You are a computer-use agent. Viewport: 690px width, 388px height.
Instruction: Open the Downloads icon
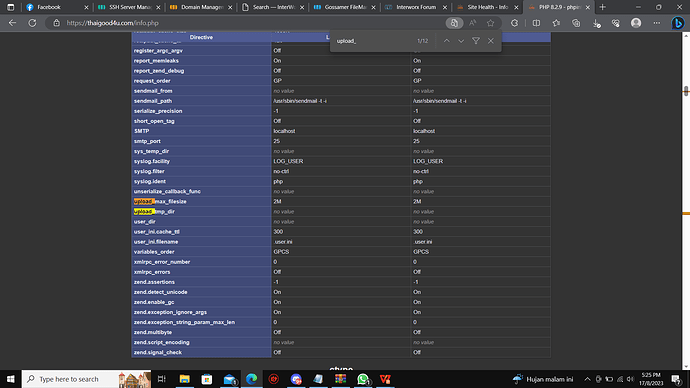(596, 23)
